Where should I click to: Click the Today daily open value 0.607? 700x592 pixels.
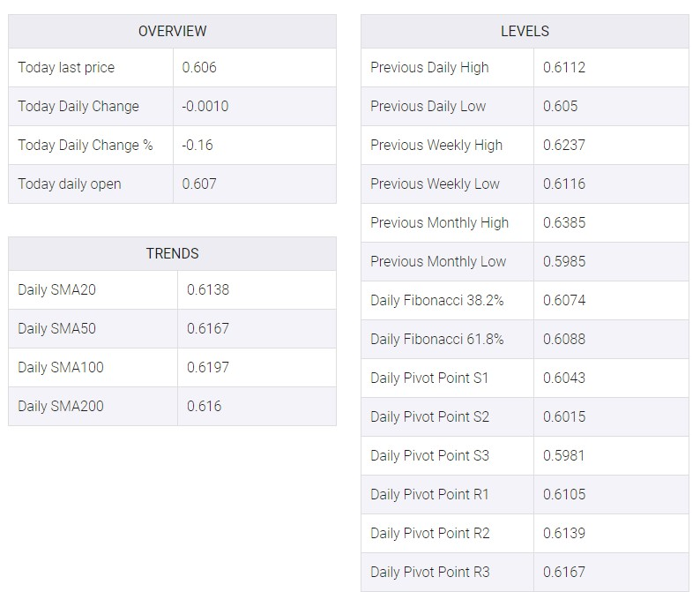click(x=199, y=184)
